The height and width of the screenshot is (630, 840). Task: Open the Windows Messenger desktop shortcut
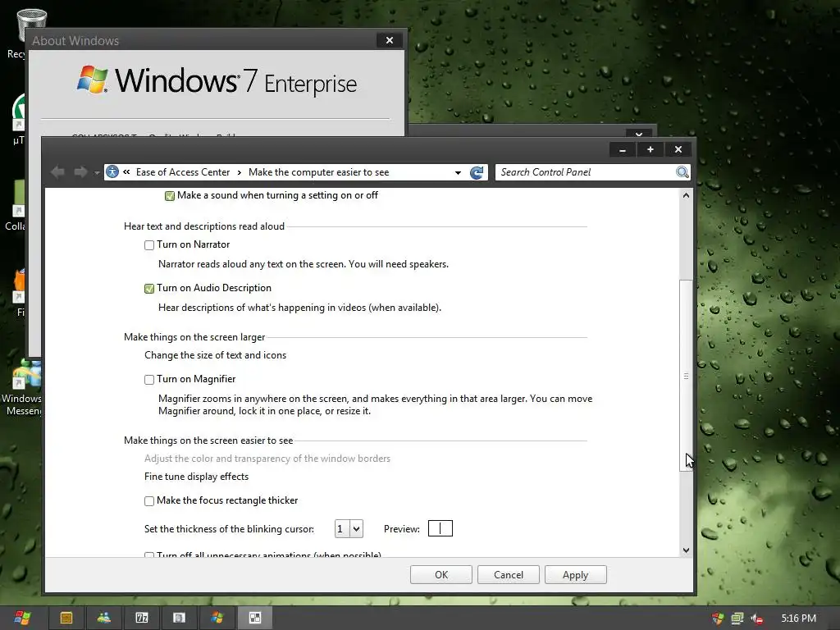click(22, 387)
